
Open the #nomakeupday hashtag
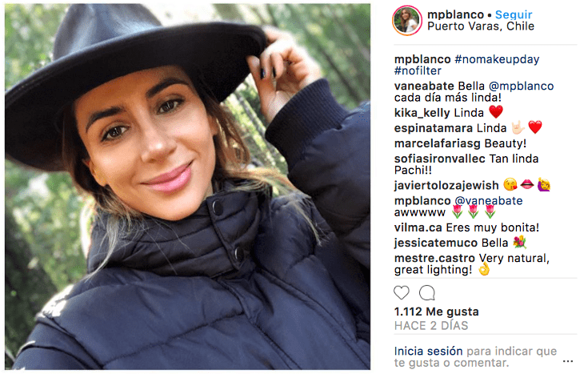pyautogui.click(x=497, y=59)
